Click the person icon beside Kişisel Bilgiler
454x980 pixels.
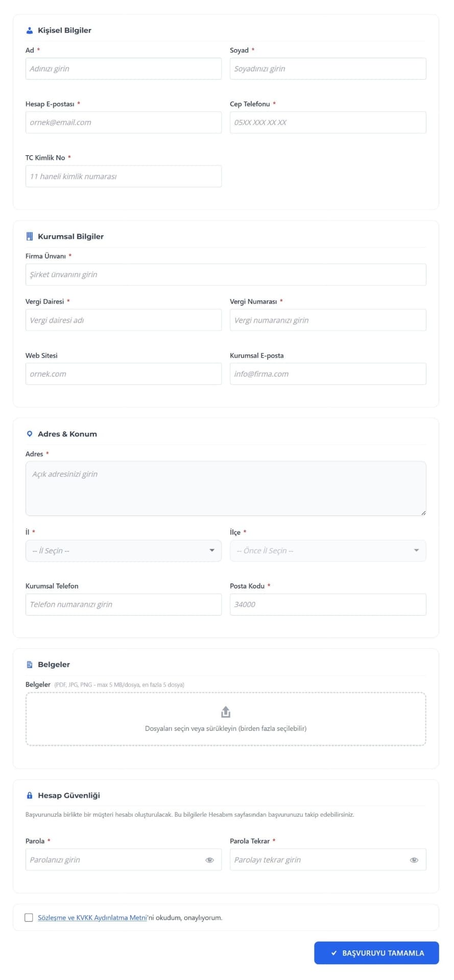pyautogui.click(x=29, y=31)
